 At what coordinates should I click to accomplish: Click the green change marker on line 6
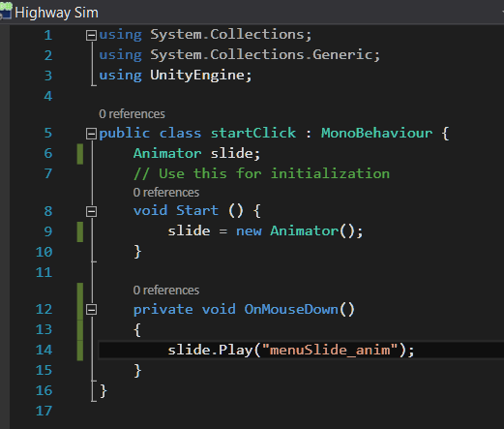(80, 154)
